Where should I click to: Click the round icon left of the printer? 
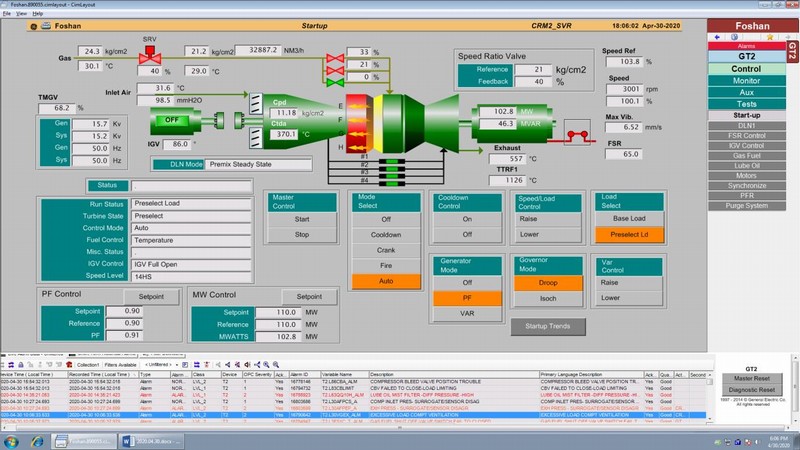pos(34,26)
